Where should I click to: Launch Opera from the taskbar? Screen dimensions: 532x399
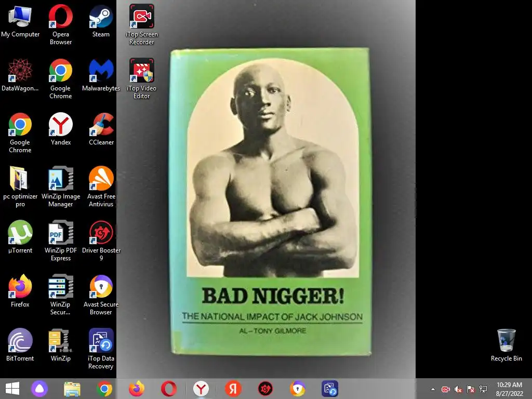[x=169, y=389]
